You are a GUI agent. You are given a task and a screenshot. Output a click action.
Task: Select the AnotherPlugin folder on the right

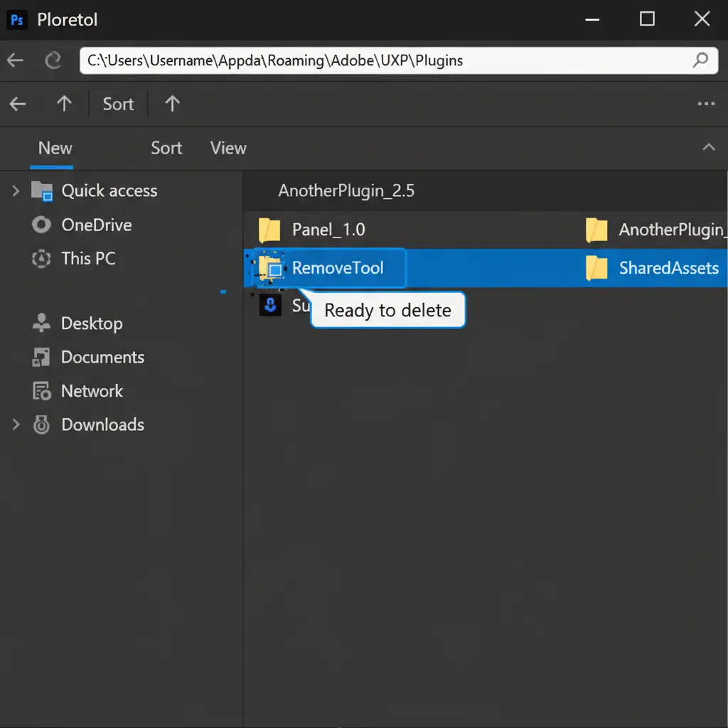(654, 230)
